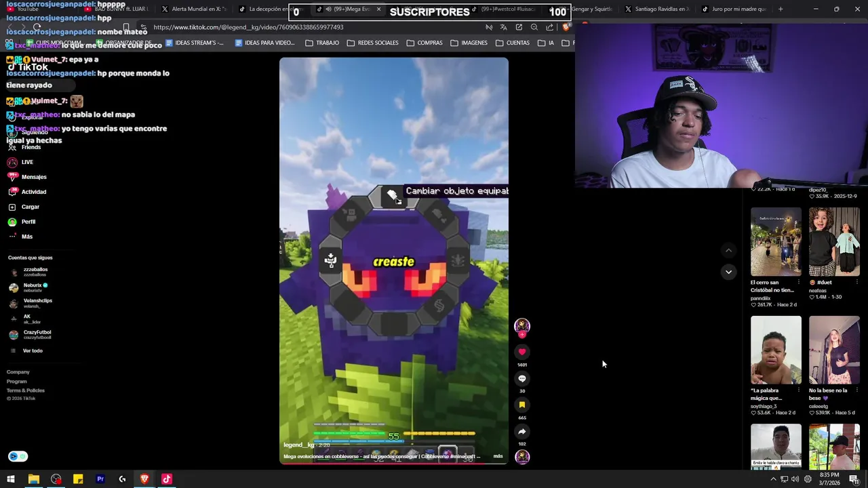This screenshot has height=488, width=868.
Task: Open COMPRAS bookmarks folder
Action: coord(425,43)
